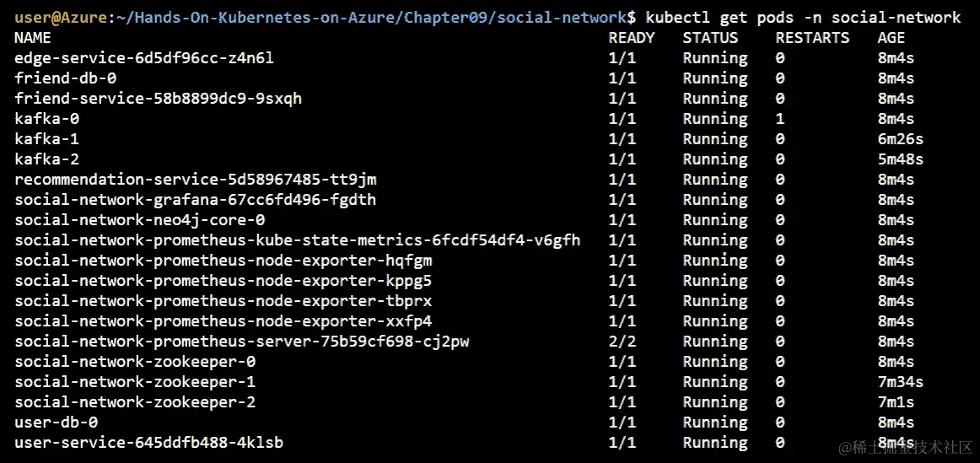Click the 7m1s age of zookeeper-2

(896, 402)
